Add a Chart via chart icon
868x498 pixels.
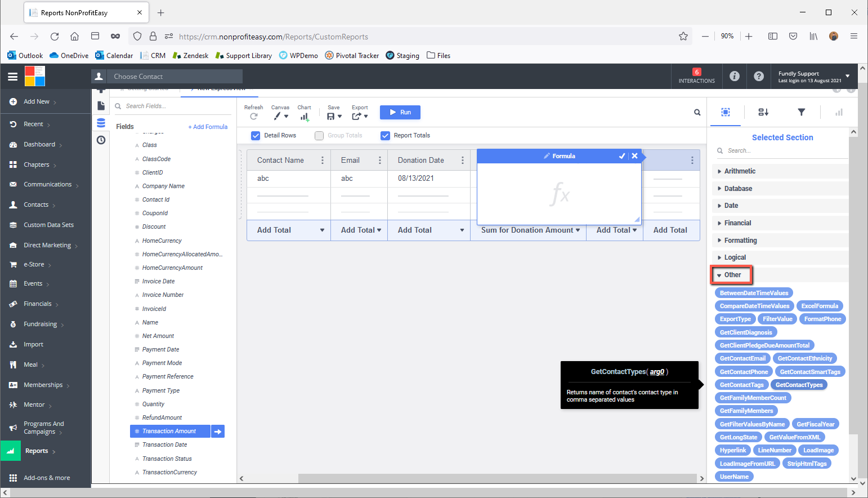point(305,117)
